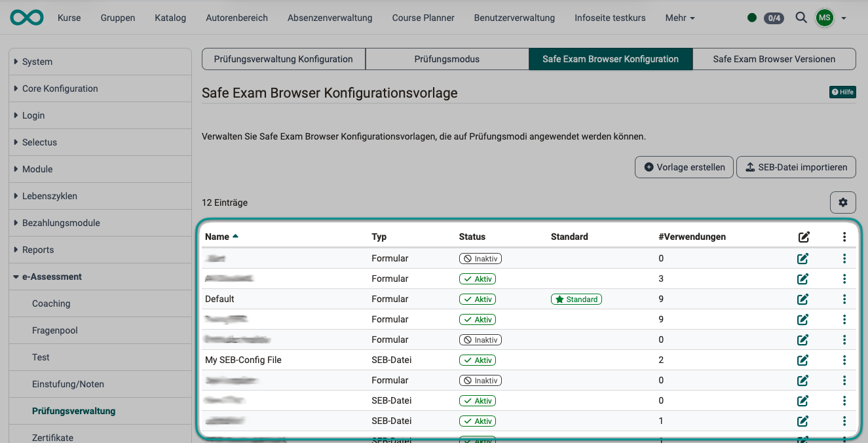This screenshot has height=443, width=868.
Task: Click Aktiv status badge in Default row
Action: click(478, 299)
